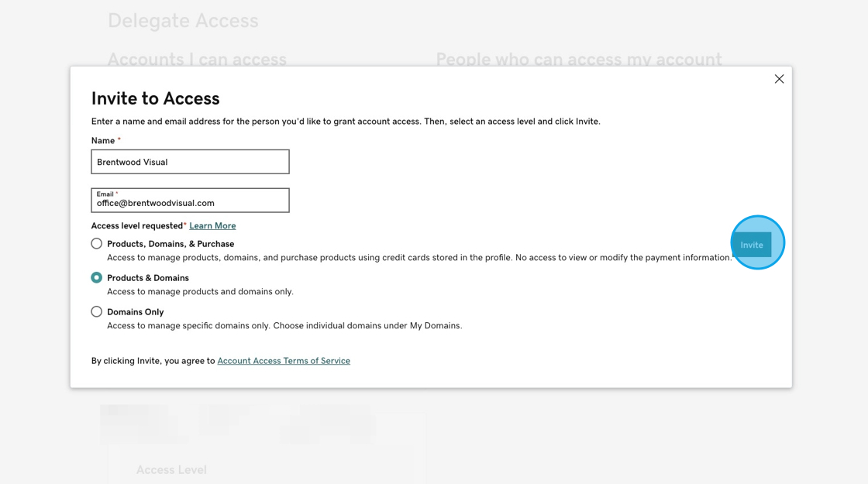
Task: Click the instruction sentence starting 'Enter a name'
Action: (346, 121)
